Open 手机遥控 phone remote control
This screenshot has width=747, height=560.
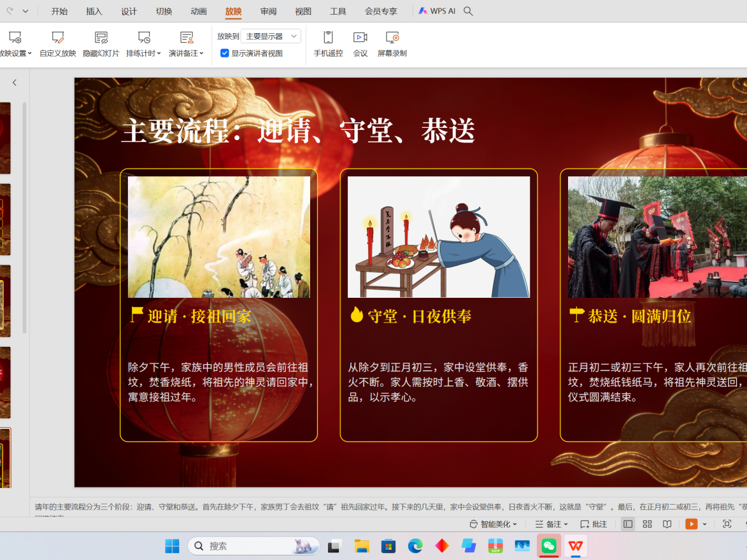(x=328, y=38)
